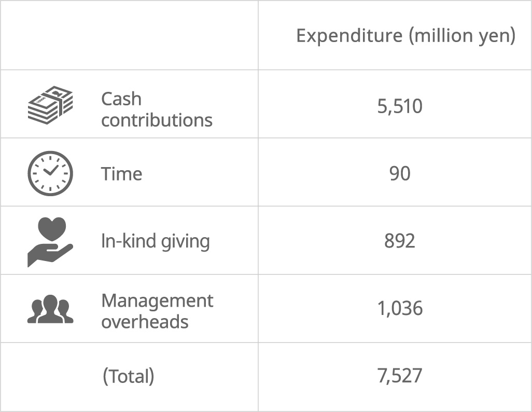Select the 90 value for Time
This screenshot has height=412, width=532.
click(x=400, y=173)
